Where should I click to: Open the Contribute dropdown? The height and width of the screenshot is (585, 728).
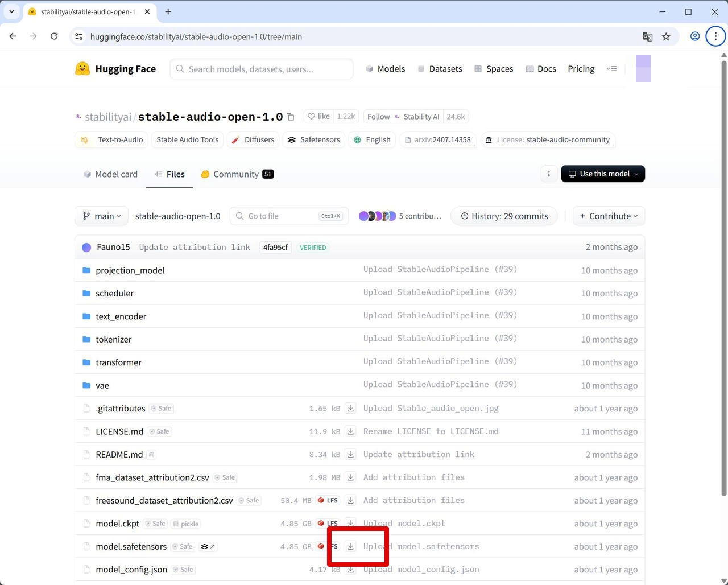click(x=609, y=216)
